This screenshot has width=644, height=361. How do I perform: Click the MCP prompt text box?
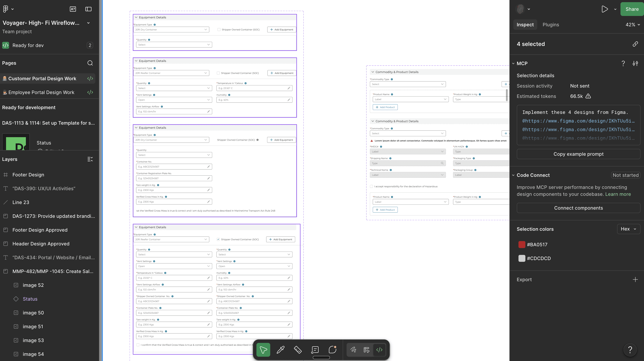pos(578,125)
